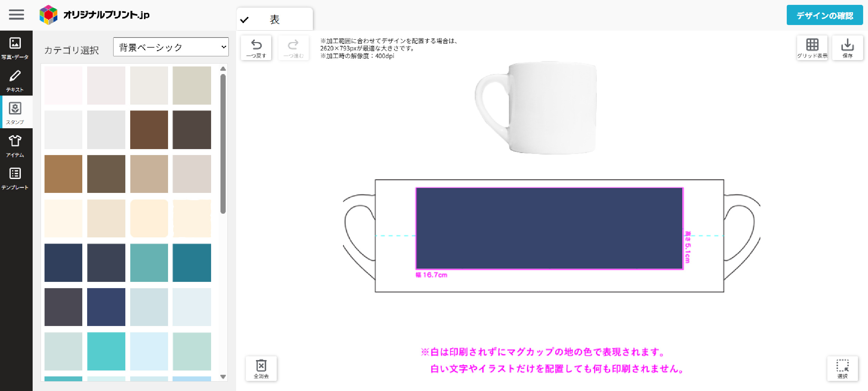The image size is (868, 391).
Task: Open the 写真・データ panel
Action: (15, 48)
